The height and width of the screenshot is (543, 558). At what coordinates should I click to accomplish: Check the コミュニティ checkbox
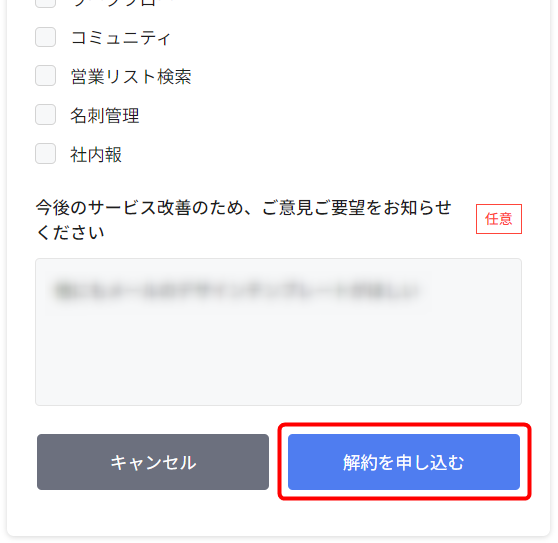(x=46, y=37)
